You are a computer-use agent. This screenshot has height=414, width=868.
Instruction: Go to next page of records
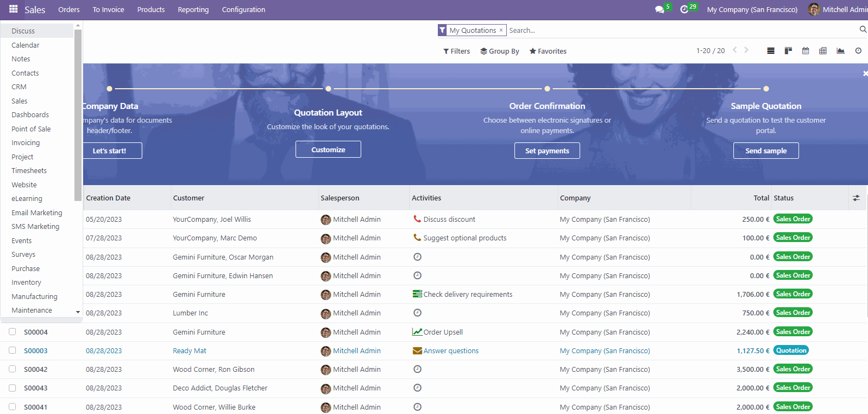pyautogui.click(x=747, y=50)
